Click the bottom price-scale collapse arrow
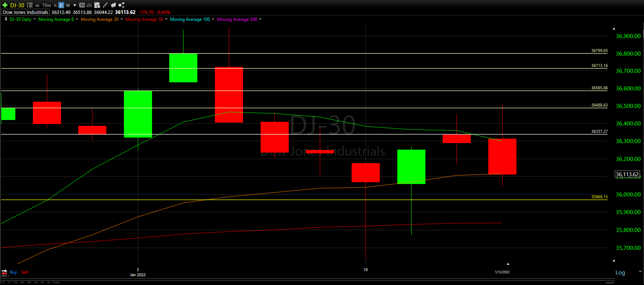Viewport: 644px width, 285px height. pyautogui.click(x=614, y=261)
